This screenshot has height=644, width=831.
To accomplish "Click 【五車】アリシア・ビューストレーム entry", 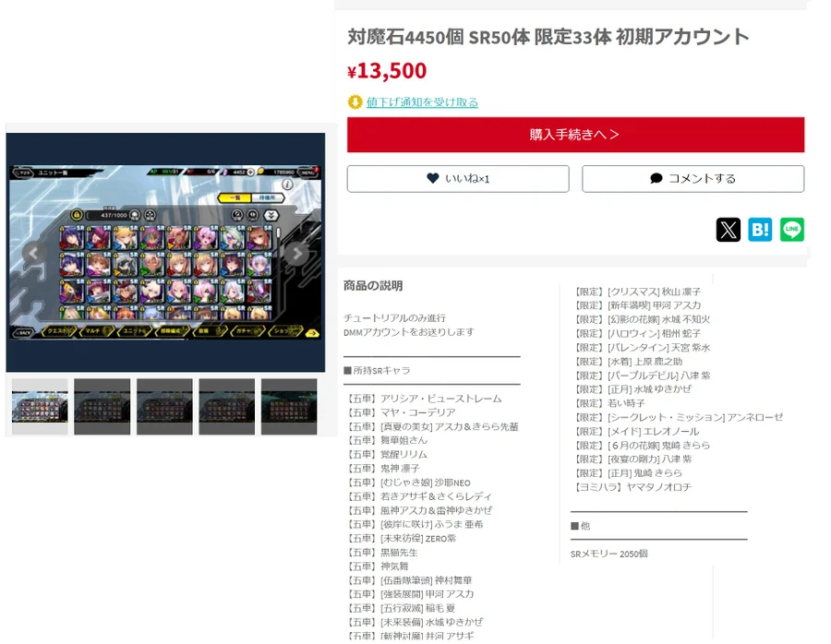I will 423,399.
